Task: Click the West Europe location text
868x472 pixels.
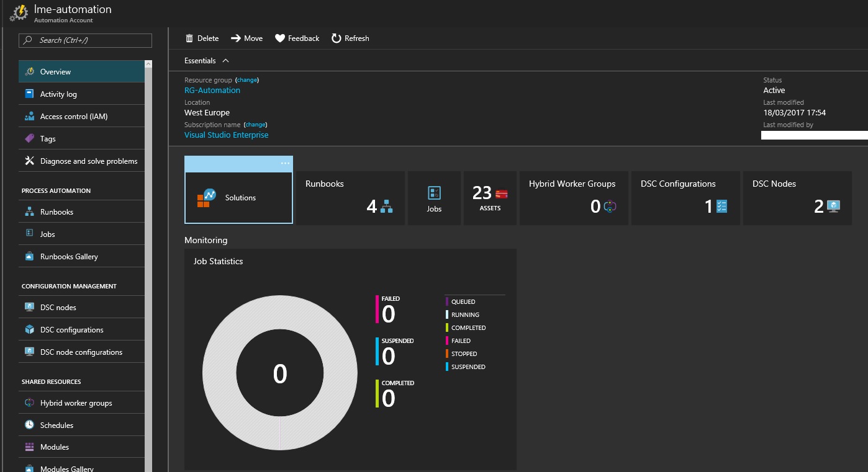Action: (207, 113)
